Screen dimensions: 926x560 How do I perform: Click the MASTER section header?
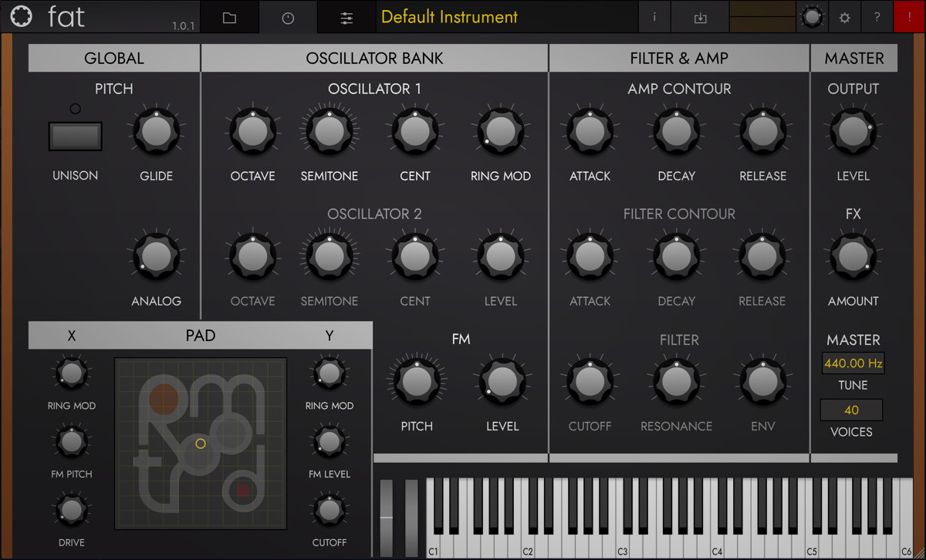(853, 57)
